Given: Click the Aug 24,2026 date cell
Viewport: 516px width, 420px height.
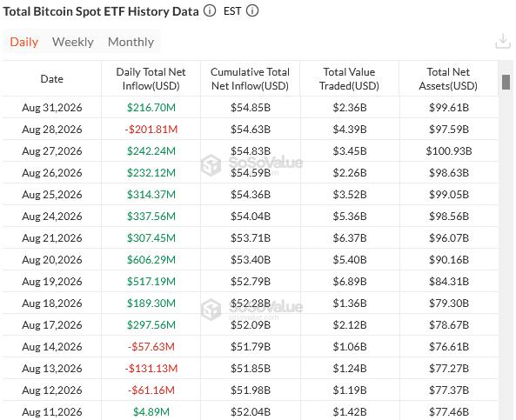Looking at the screenshot, I should [52, 216].
